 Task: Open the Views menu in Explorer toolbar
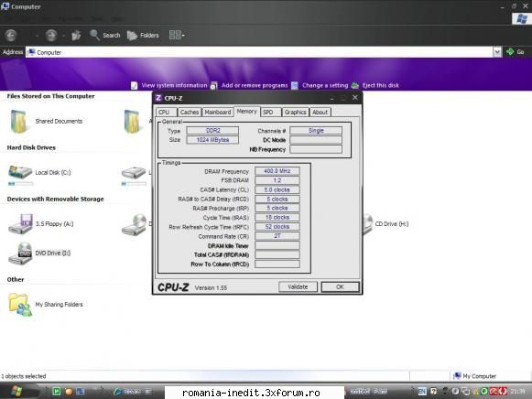177,35
